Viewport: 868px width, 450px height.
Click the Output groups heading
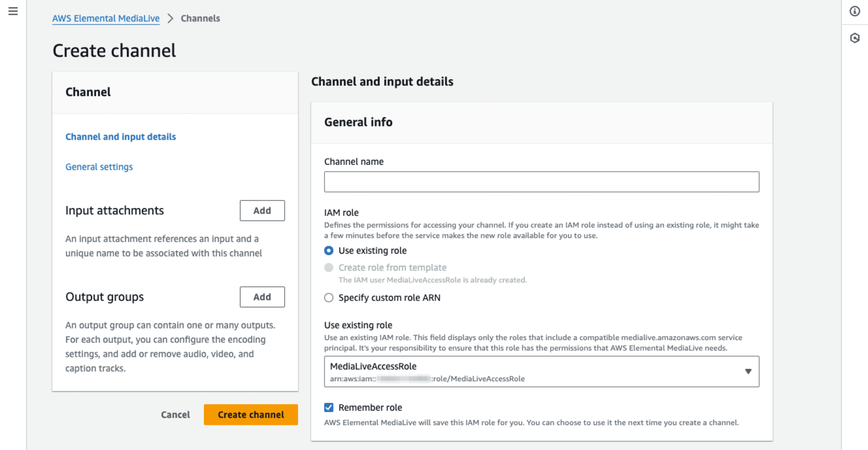pyautogui.click(x=105, y=297)
